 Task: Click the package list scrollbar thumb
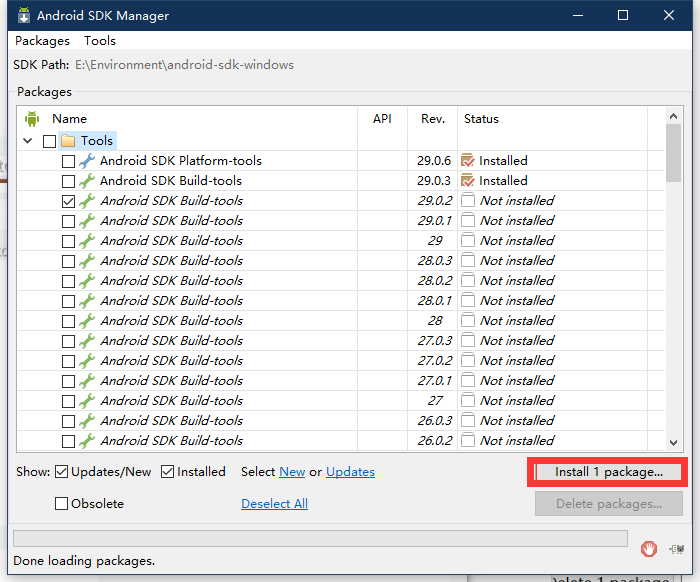673,153
